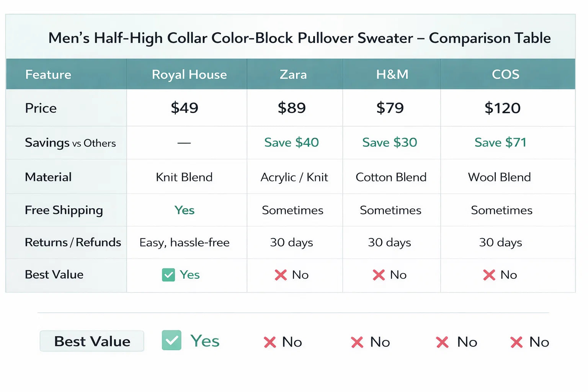Click the Save $40 text under Zara
588x392 pixels.
291,142
